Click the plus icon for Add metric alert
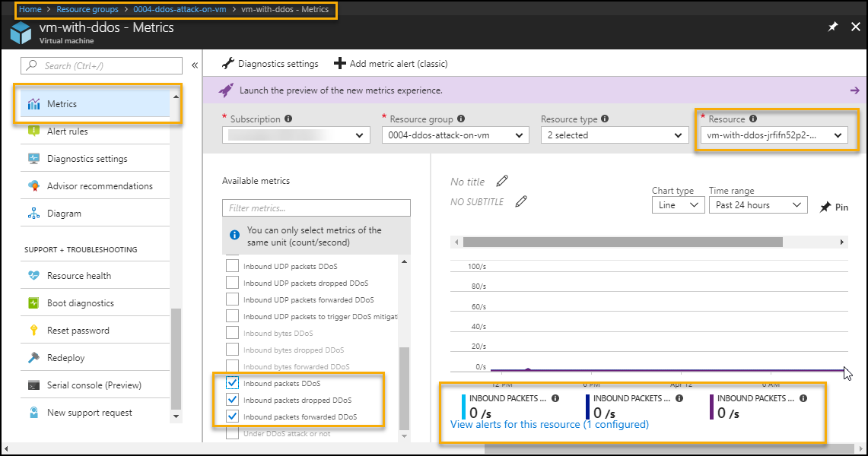Viewport: 868px width, 456px height. pyautogui.click(x=340, y=64)
